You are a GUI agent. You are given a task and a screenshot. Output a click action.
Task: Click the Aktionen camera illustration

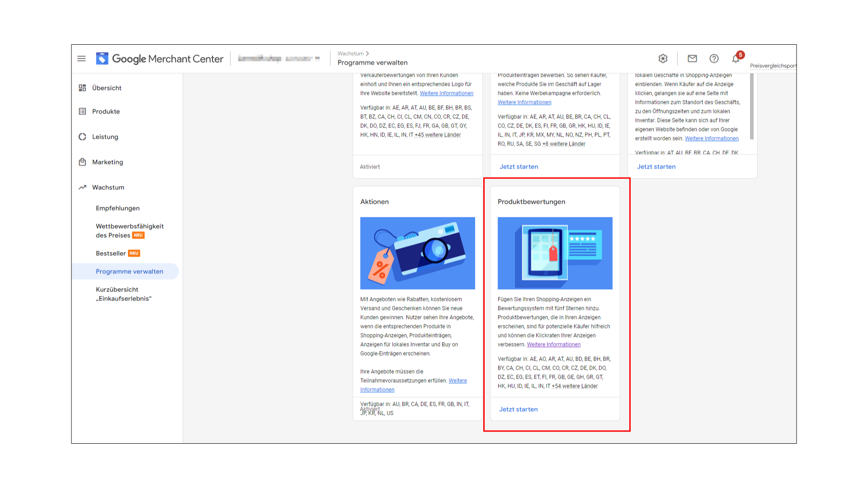[417, 253]
